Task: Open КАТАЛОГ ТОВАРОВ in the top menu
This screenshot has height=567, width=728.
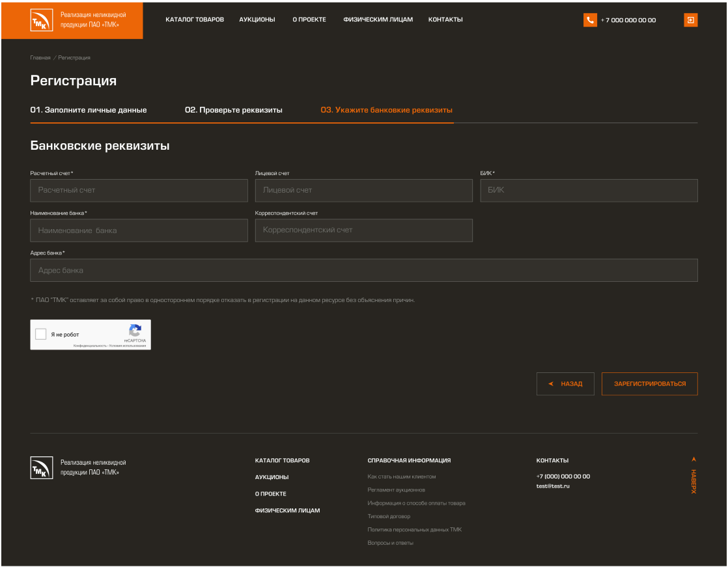Action: coord(195,20)
